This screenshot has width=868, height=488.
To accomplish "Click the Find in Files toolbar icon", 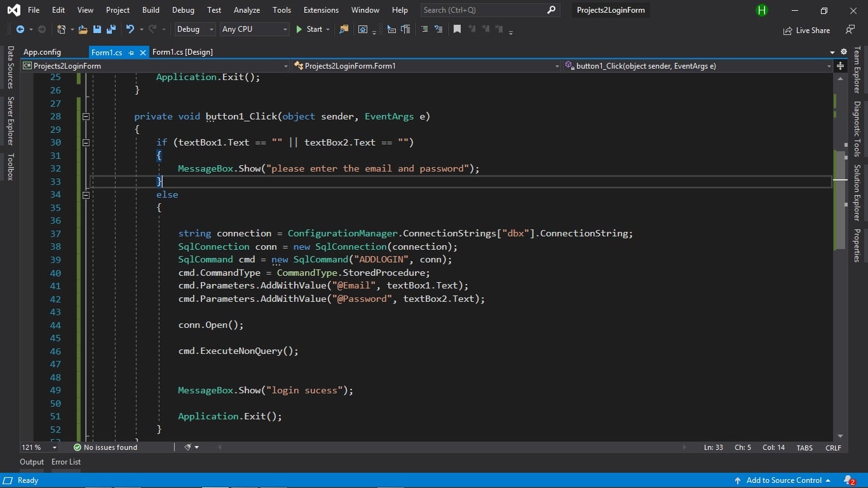I will pyautogui.click(x=344, y=29).
